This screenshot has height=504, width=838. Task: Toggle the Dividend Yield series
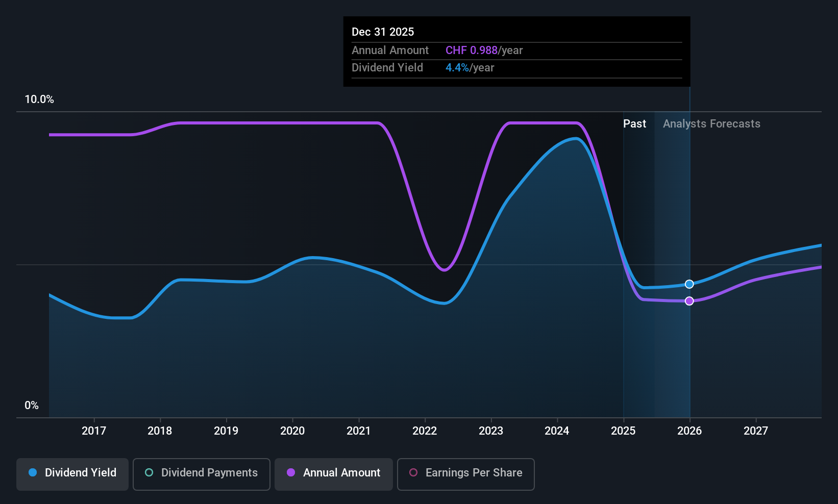click(x=72, y=474)
